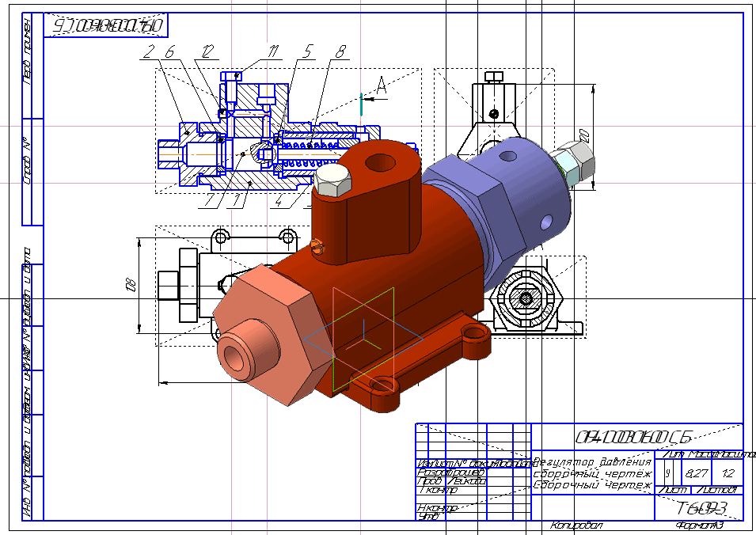Click the 'Справ. №' side column label

[x=27, y=161]
